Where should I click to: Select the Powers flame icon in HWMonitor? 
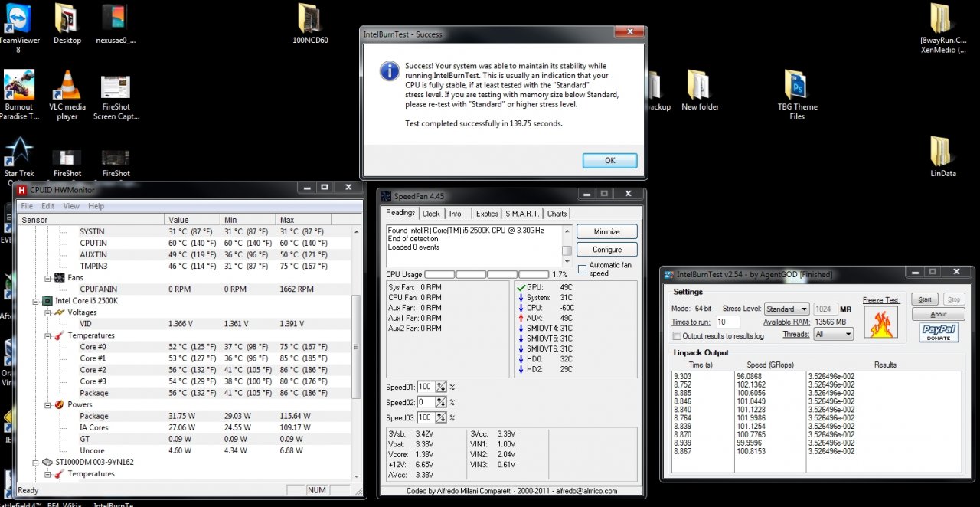(58, 404)
